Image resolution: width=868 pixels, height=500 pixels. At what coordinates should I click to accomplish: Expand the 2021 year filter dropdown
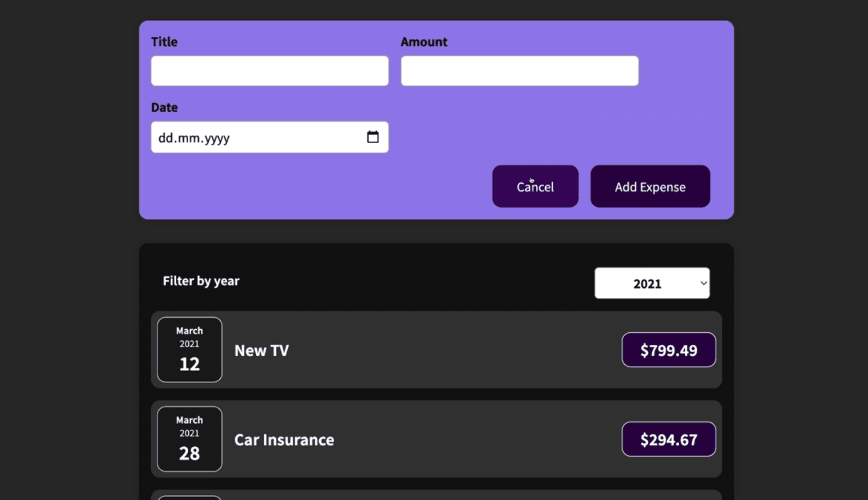652,283
